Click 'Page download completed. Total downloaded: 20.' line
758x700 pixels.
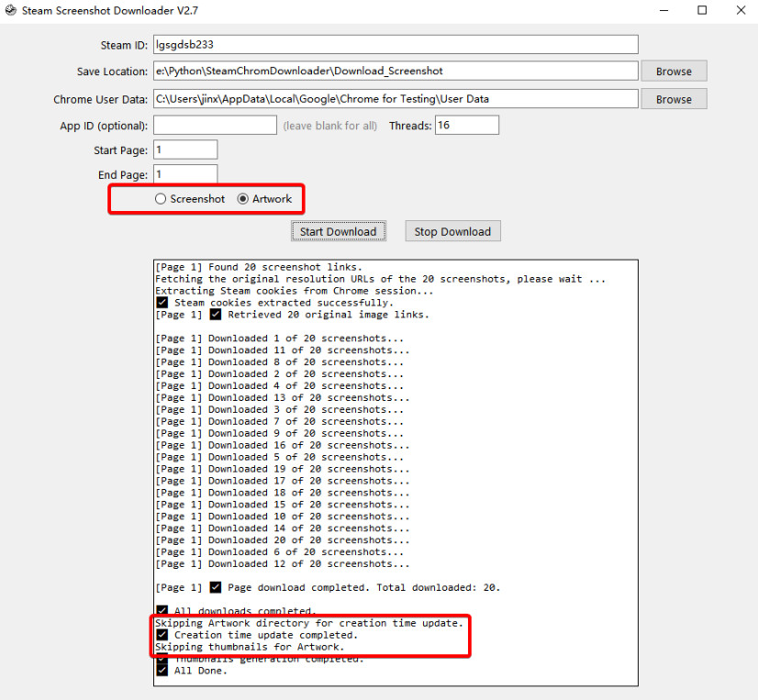pos(328,587)
